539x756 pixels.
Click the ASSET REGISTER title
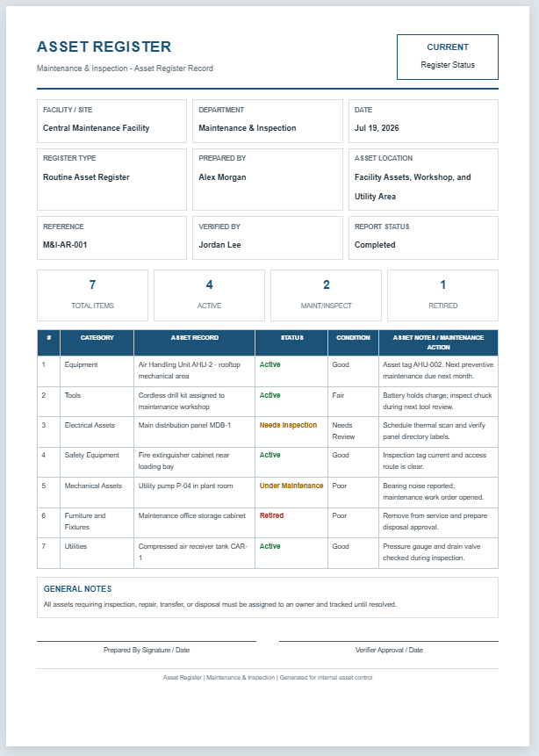click(104, 47)
